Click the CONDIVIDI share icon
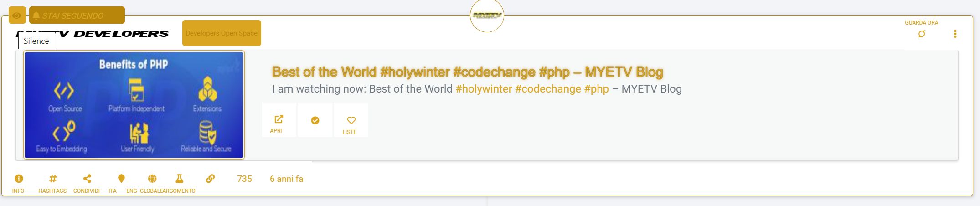This screenshot has height=206, width=980. pos(87,179)
